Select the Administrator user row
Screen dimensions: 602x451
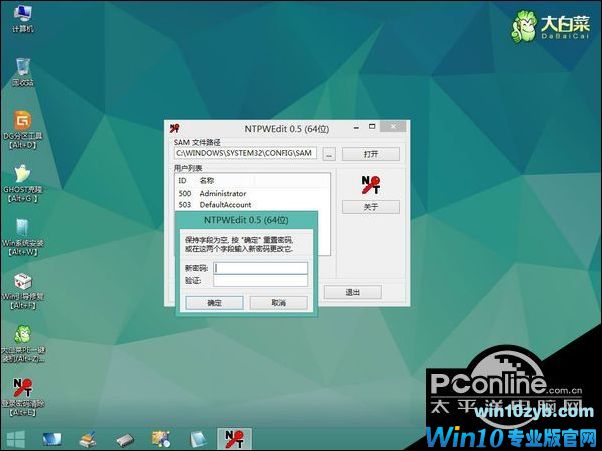pos(252,193)
